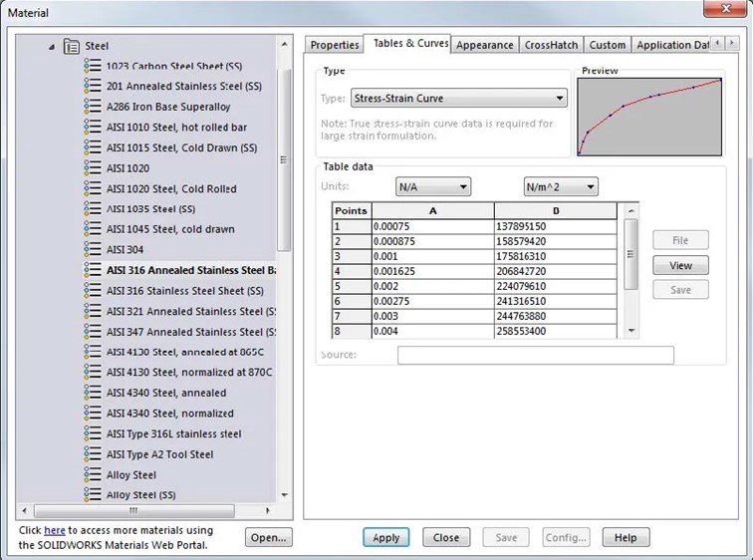Open the Appearance tab

coord(485,45)
